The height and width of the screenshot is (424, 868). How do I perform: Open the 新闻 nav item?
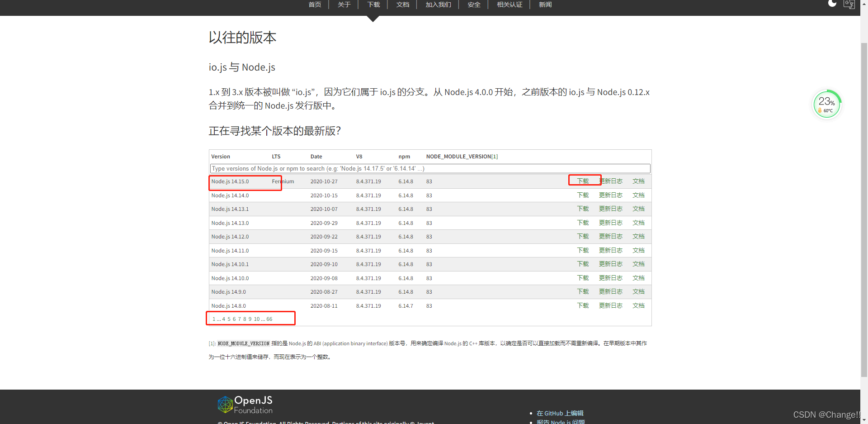[545, 5]
